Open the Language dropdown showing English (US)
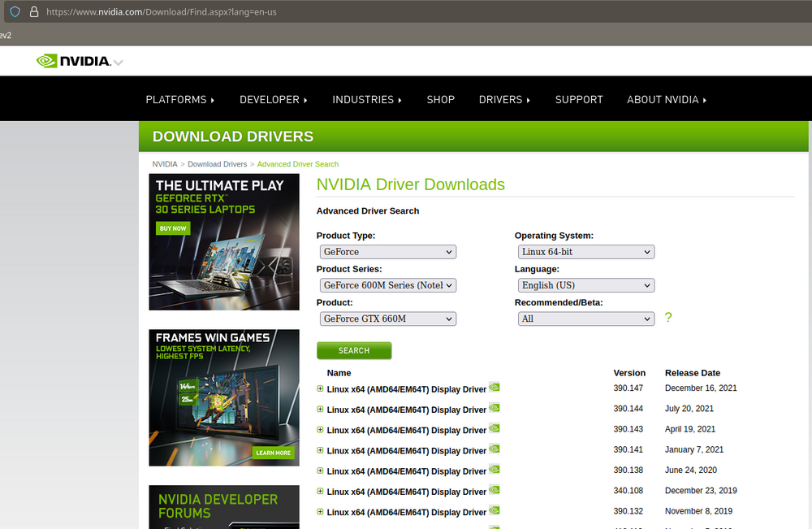Screen dimensions: 812x529 [x=585, y=285]
